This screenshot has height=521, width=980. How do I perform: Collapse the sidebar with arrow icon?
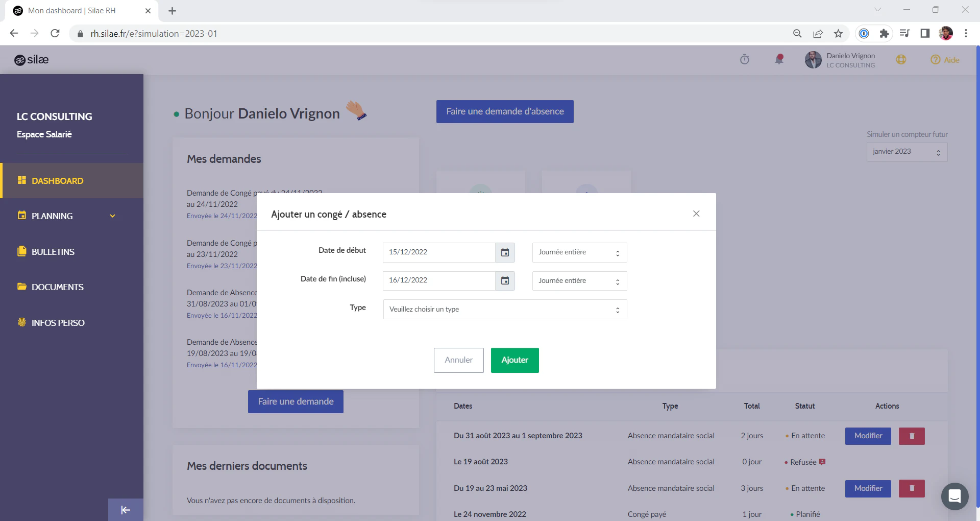pyautogui.click(x=126, y=510)
